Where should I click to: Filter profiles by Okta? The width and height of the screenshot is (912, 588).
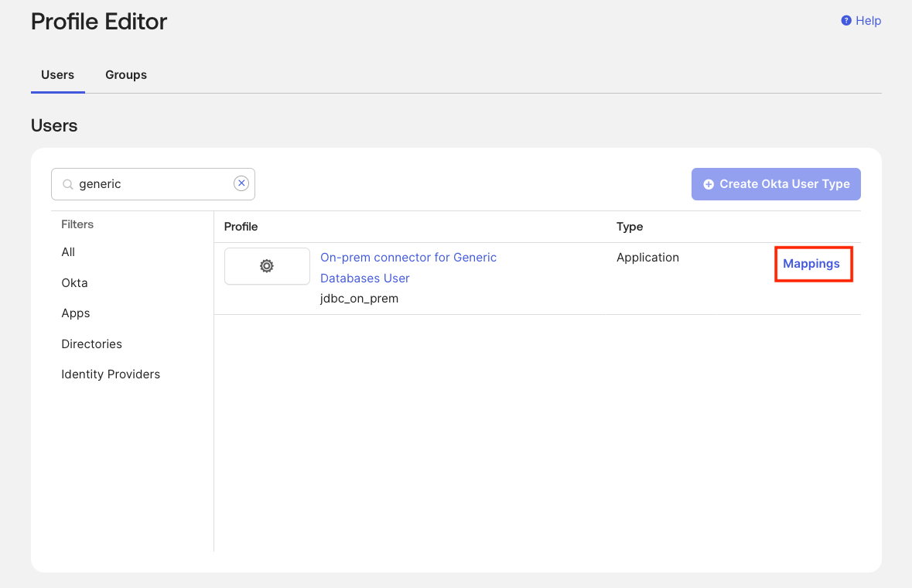point(74,282)
